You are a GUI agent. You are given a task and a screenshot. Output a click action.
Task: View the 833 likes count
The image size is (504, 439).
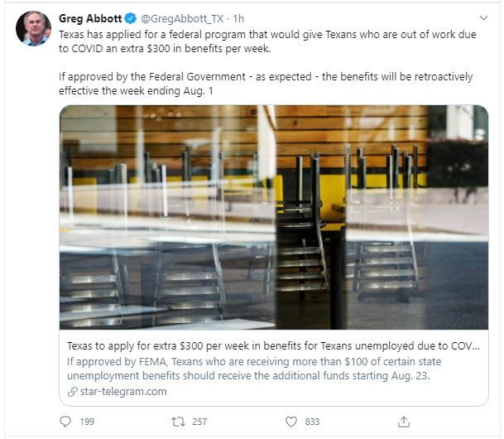coord(313,422)
